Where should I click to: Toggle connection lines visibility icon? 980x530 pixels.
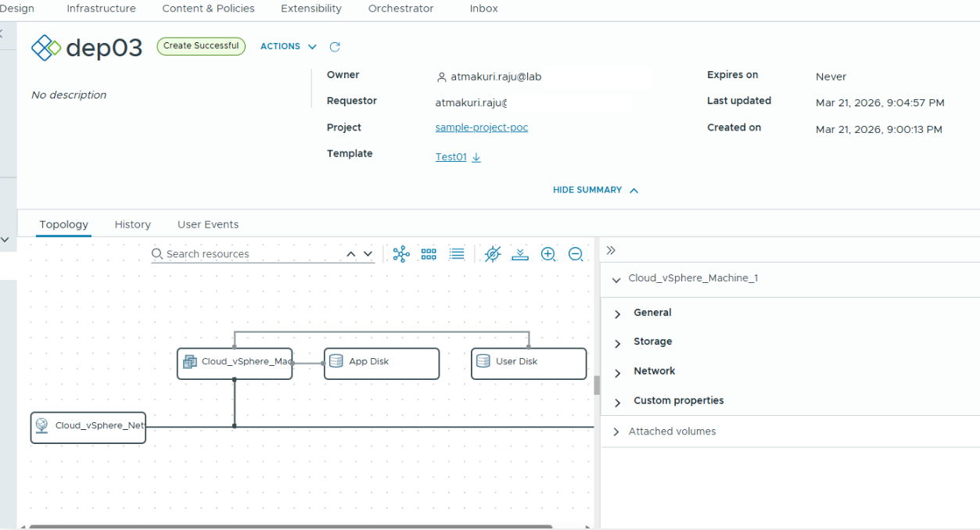click(492, 254)
